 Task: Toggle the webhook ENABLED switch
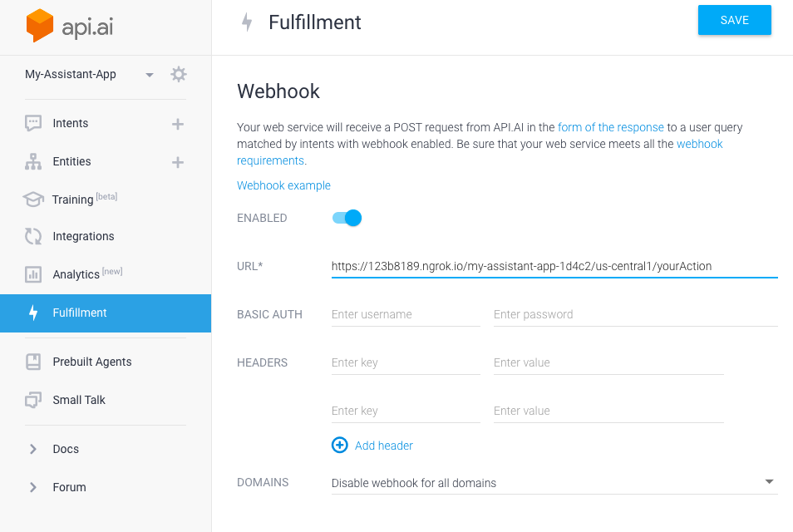click(347, 217)
